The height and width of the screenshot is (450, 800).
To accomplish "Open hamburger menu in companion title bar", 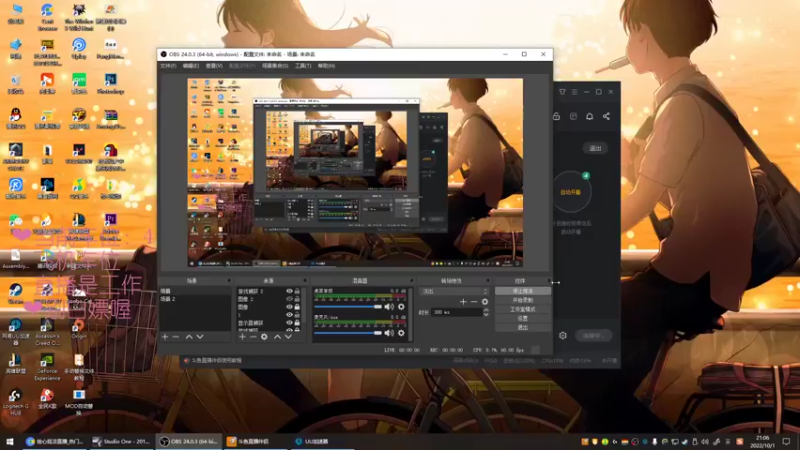I will 574,92.
